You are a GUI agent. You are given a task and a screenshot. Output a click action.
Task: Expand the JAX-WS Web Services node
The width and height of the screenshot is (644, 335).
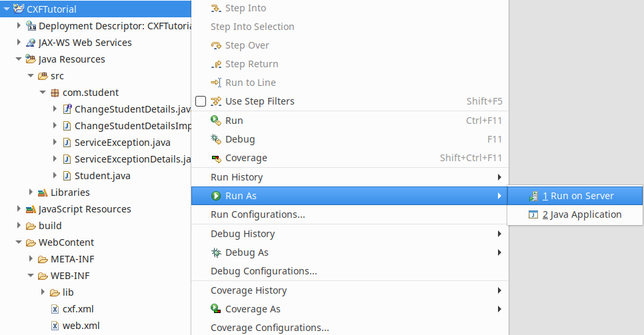pyautogui.click(x=19, y=43)
